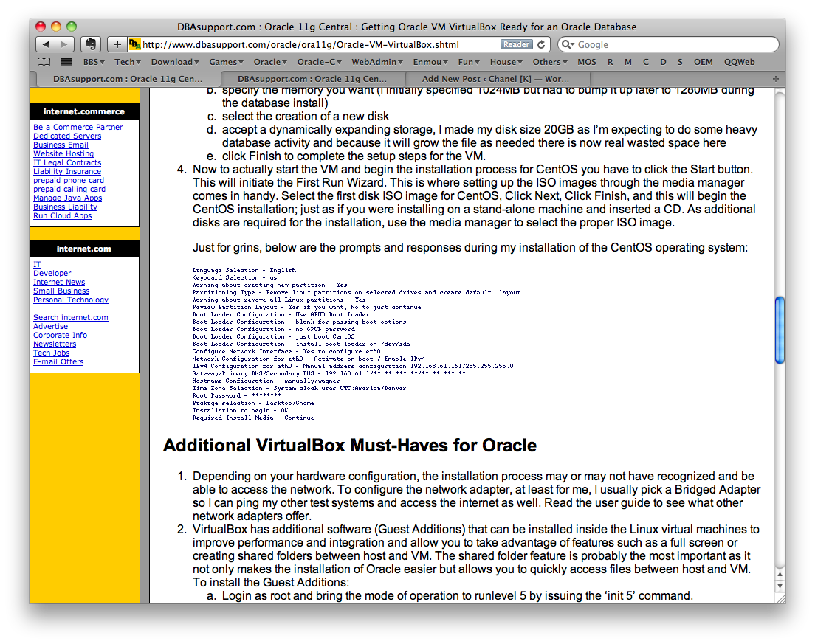
Task: Click the Google search magnifier icon
Action: [x=567, y=45]
